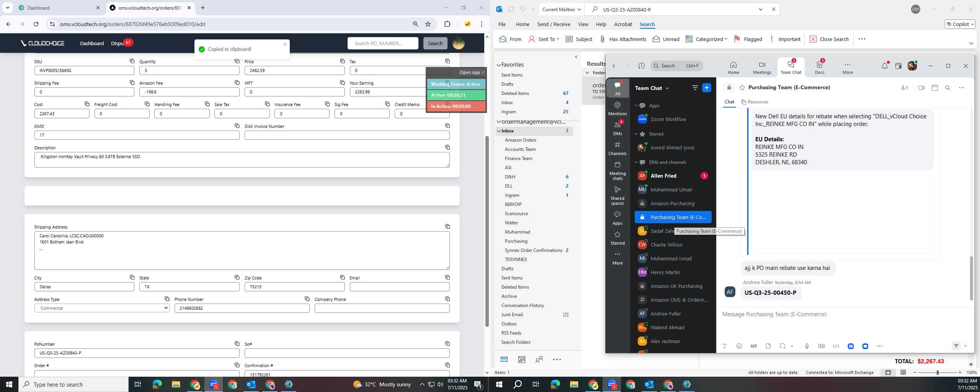Search within Purchasing Team chat
The image size is (980, 392).
click(947, 88)
